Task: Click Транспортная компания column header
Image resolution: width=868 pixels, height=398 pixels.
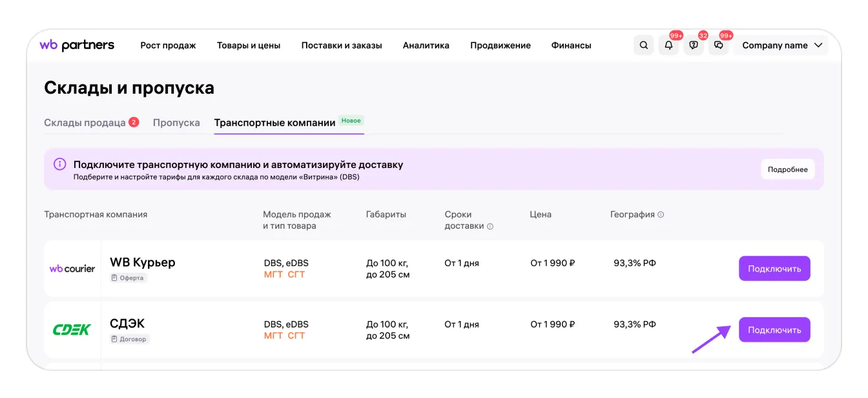Action: [x=96, y=215]
